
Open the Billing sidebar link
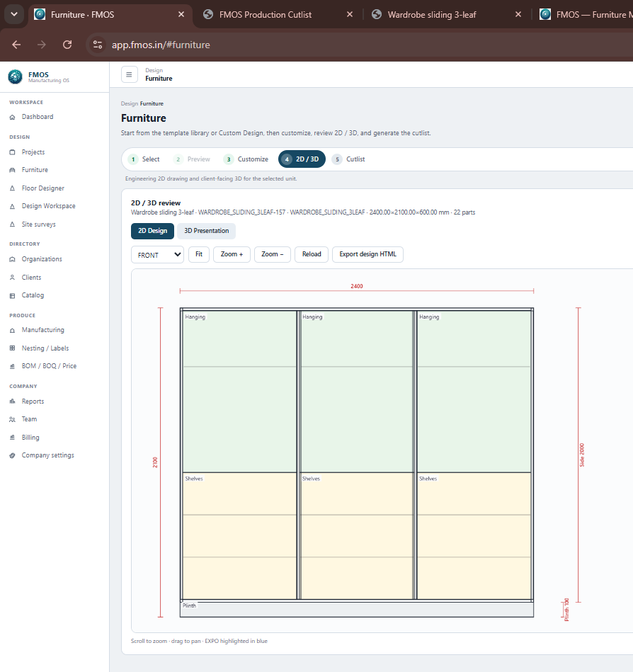point(30,438)
